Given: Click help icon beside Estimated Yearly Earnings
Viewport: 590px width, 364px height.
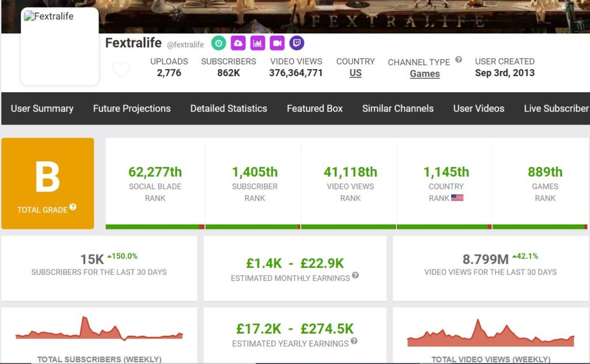Looking at the screenshot, I should [x=354, y=341].
